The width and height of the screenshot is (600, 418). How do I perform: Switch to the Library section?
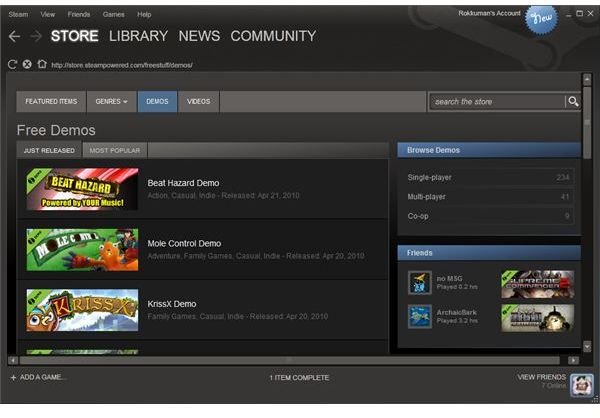[x=139, y=36]
